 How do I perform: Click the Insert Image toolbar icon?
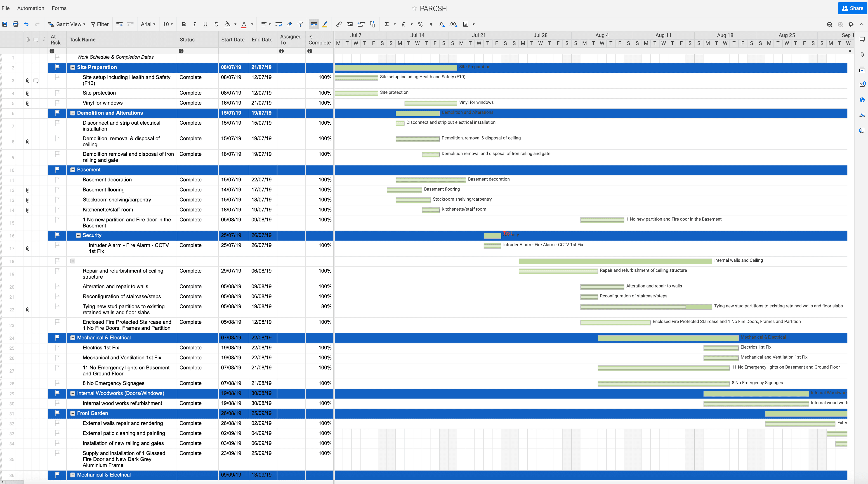pos(349,24)
